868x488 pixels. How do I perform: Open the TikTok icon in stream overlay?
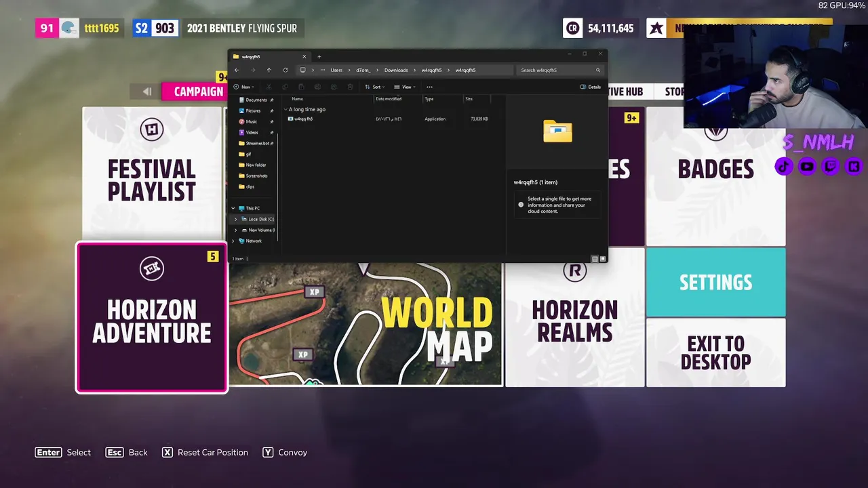click(784, 166)
